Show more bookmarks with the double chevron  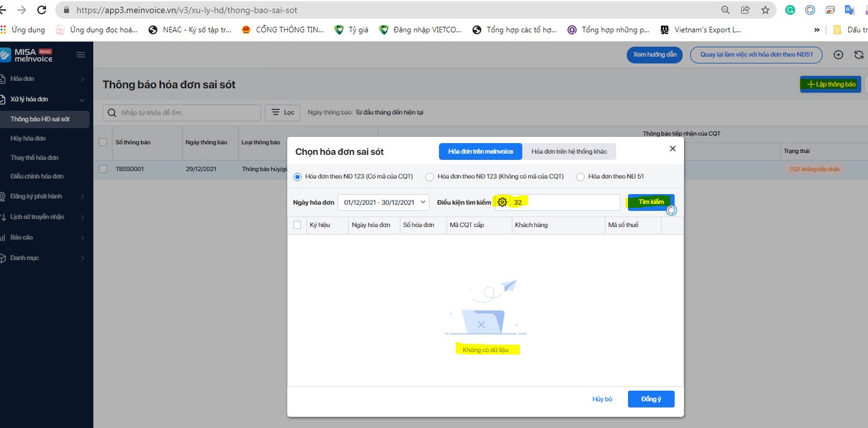tap(817, 29)
